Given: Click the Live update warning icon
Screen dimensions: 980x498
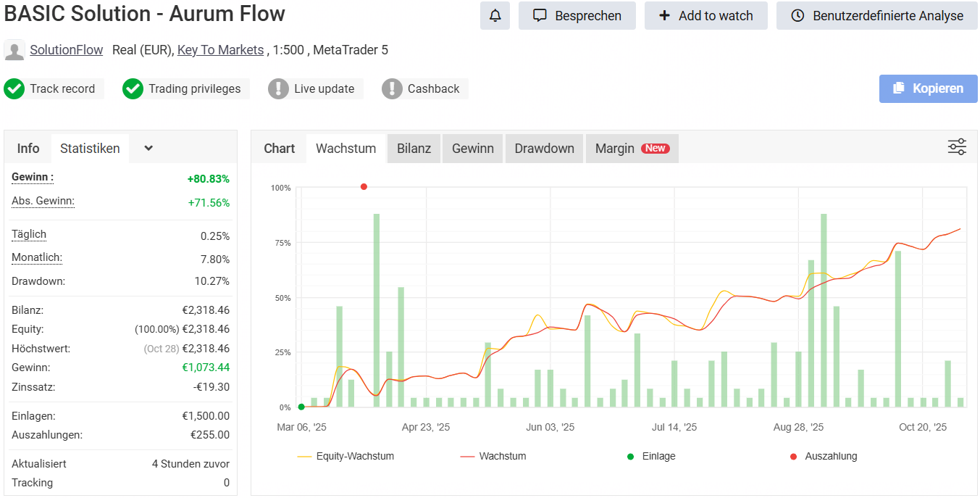Looking at the screenshot, I should point(278,88).
